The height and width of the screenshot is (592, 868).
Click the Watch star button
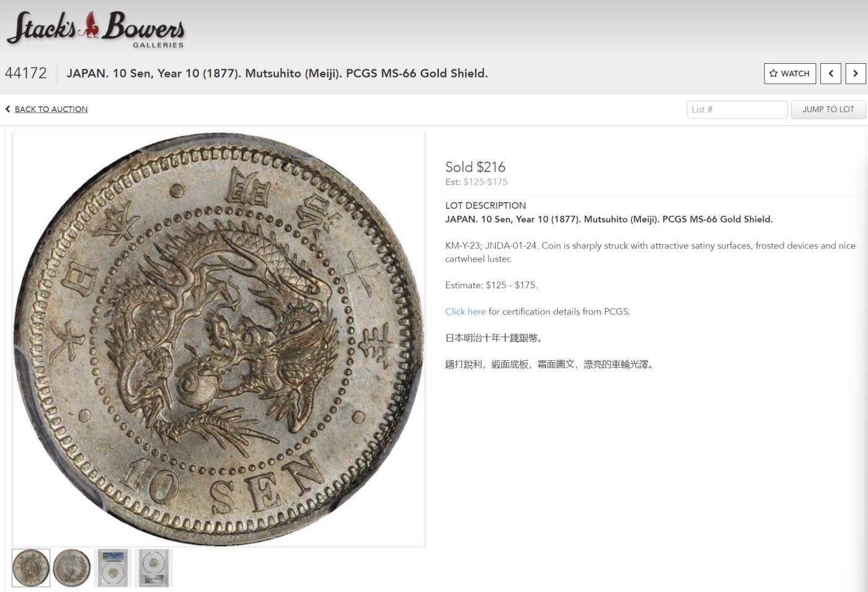(790, 73)
